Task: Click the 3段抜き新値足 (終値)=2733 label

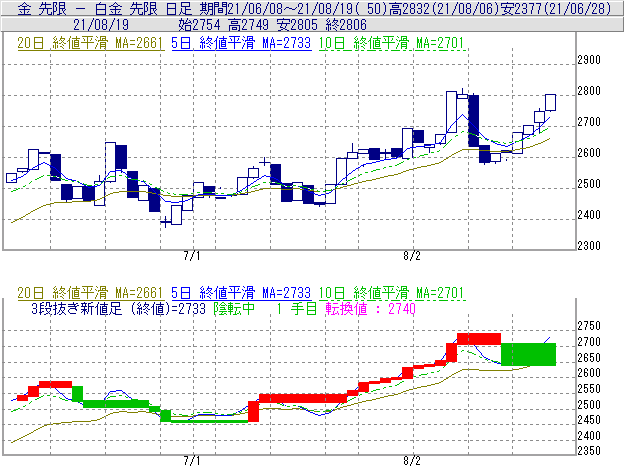Action: click(x=118, y=309)
